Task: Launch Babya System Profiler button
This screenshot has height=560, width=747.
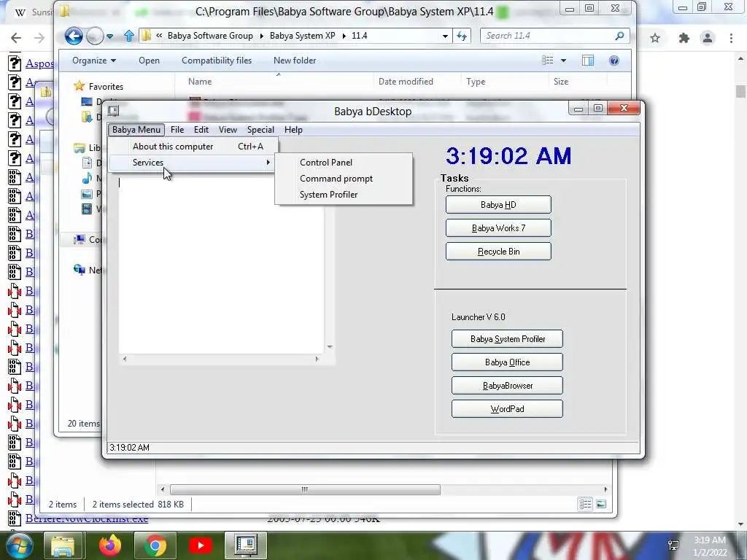Action: pos(508,339)
